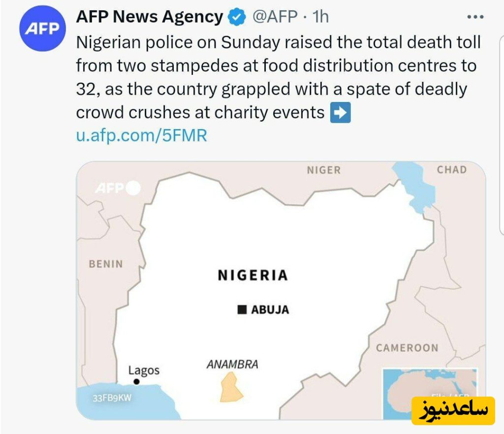Open the u.afp.com/5FMR link
This screenshot has width=504, height=434.
tap(141, 136)
